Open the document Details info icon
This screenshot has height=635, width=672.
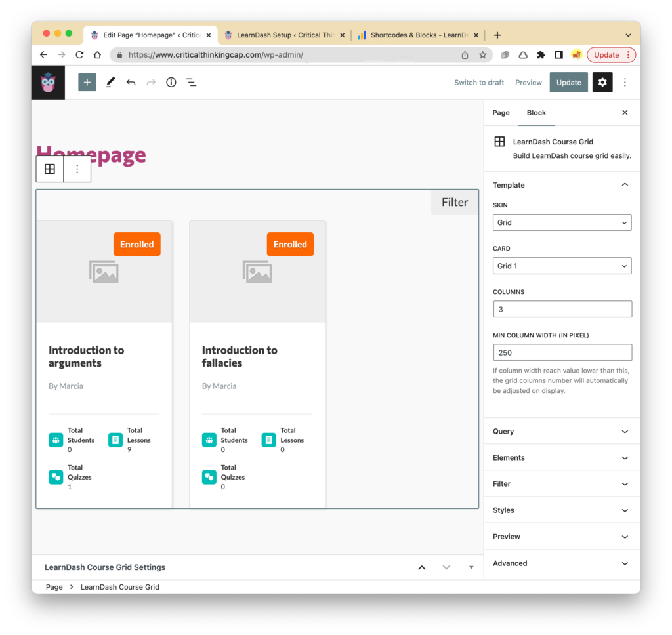pos(171,82)
